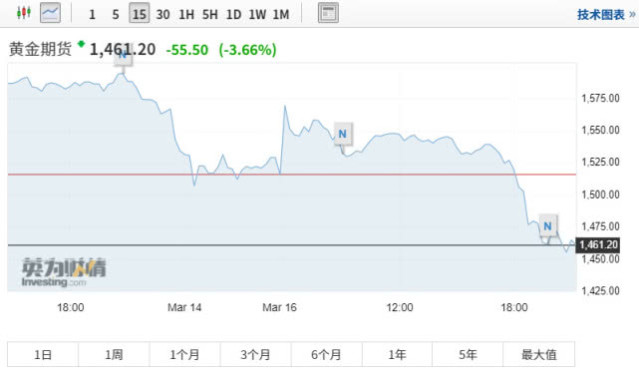The image size is (639, 375).
Task: Choose the 30 minute interval
Action: pos(163,14)
